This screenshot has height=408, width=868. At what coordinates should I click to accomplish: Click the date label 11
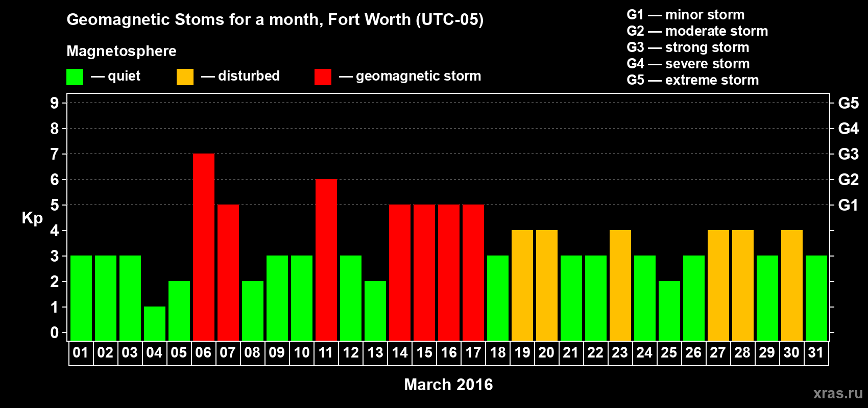(326, 353)
